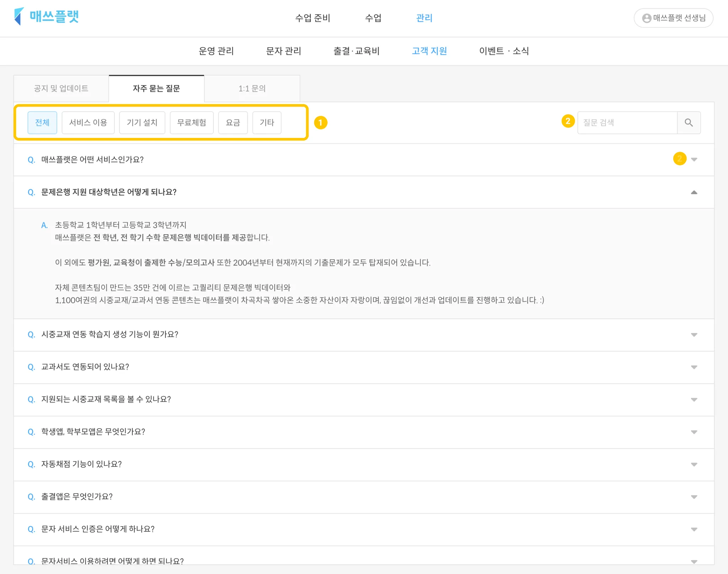Collapse the 문제은행 지원 대상학년 answer

click(x=694, y=192)
